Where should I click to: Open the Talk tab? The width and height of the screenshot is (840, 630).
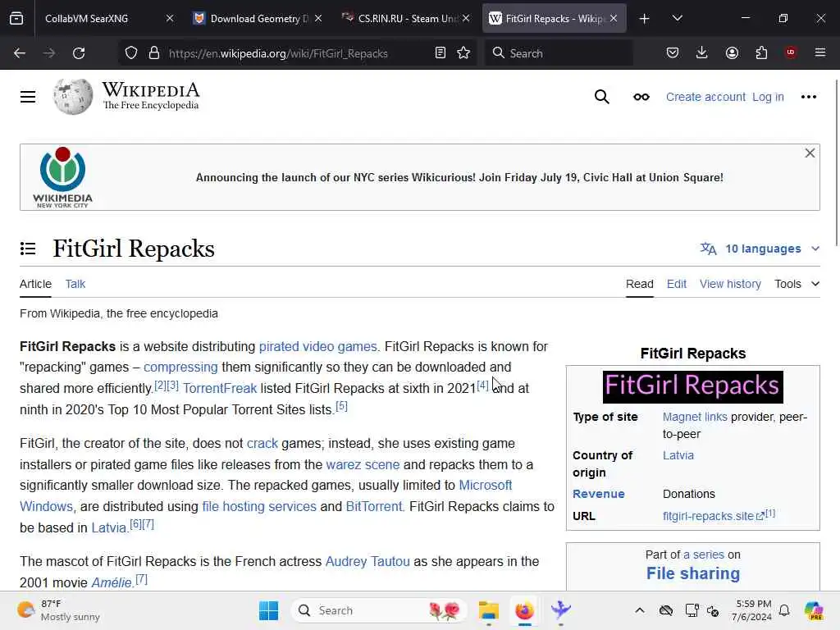[75, 284]
